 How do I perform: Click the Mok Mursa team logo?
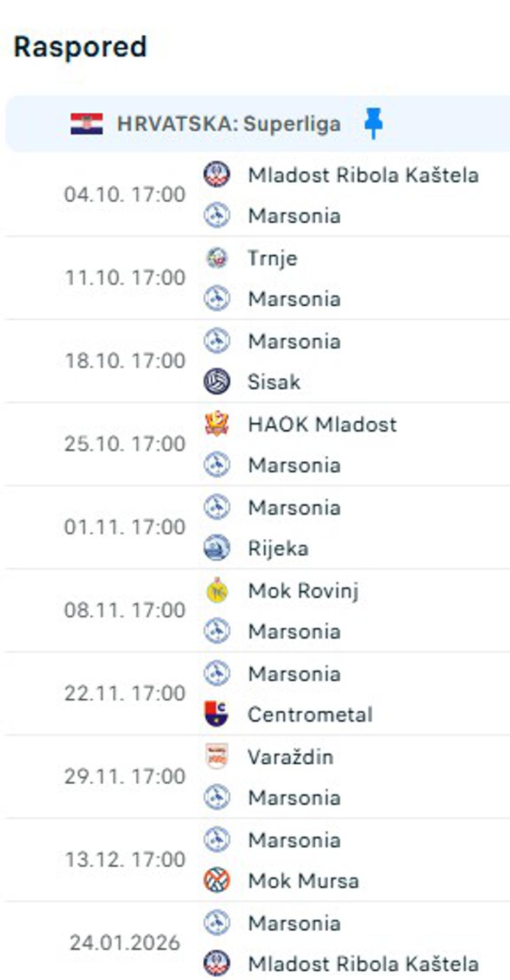(217, 881)
